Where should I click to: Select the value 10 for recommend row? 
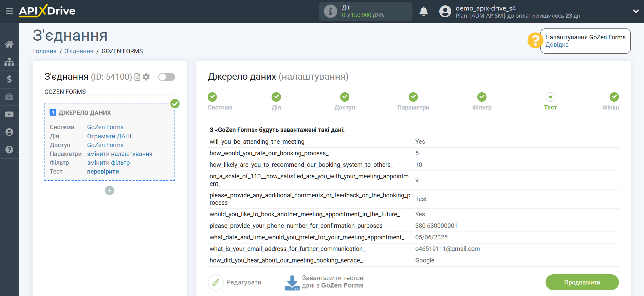419,165
